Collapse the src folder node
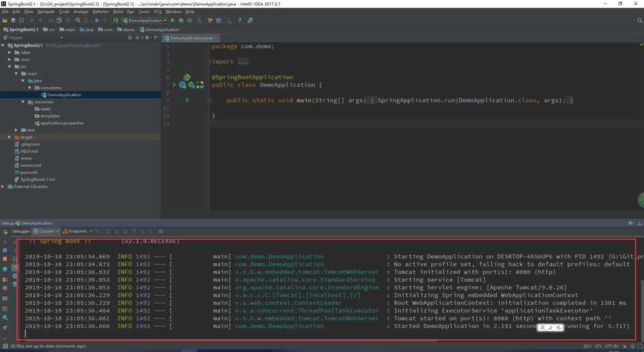 click(x=10, y=67)
